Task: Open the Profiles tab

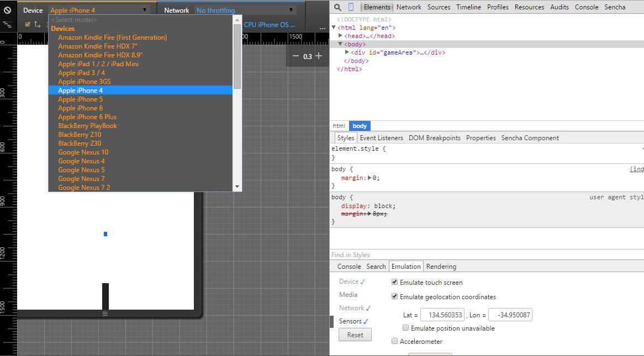Action: 498,7
